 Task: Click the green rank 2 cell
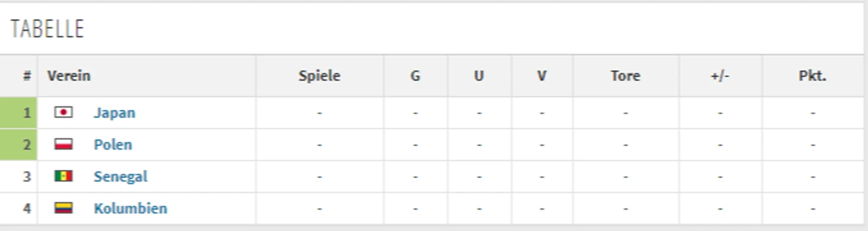[18, 145]
